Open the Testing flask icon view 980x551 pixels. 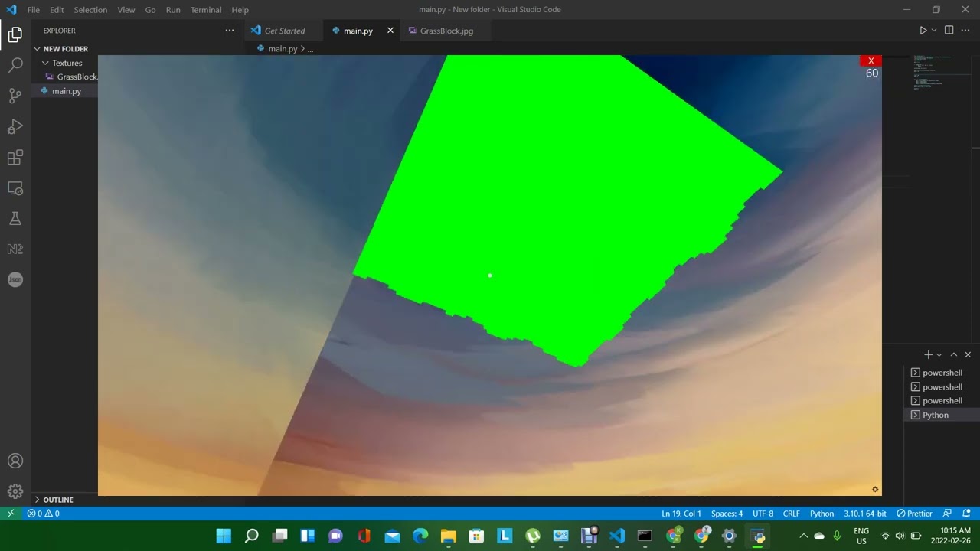(15, 219)
